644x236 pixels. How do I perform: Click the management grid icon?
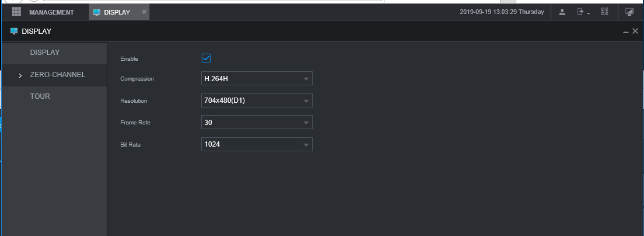click(x=16, y=12)
